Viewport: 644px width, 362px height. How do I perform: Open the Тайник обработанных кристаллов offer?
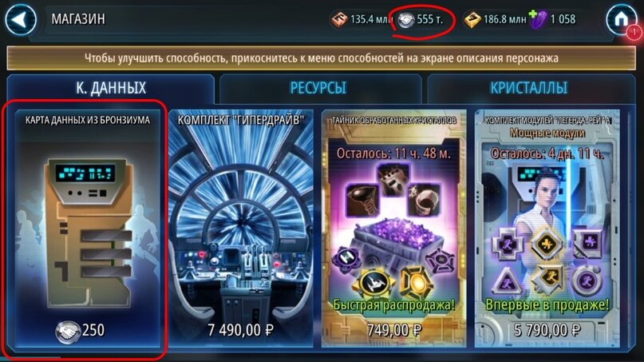click(x=394, y=229)
